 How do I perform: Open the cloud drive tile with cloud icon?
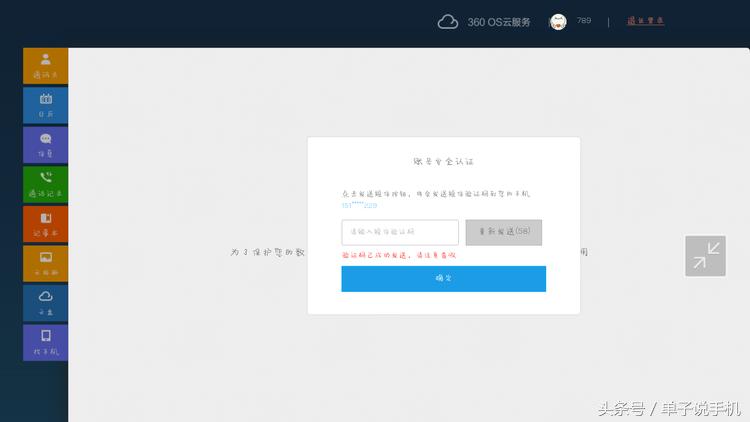coord(45,303)
